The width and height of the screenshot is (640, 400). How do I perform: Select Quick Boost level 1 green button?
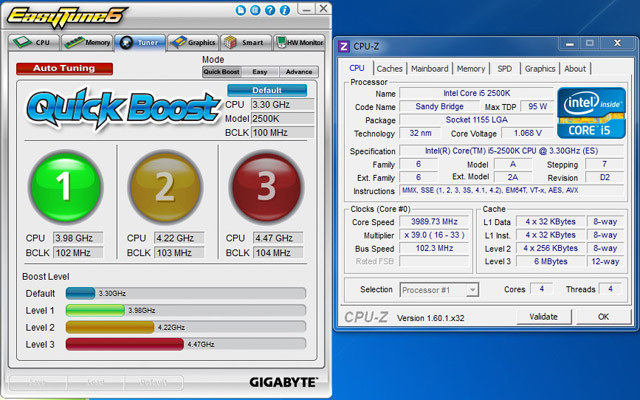(x=65, y=186)
